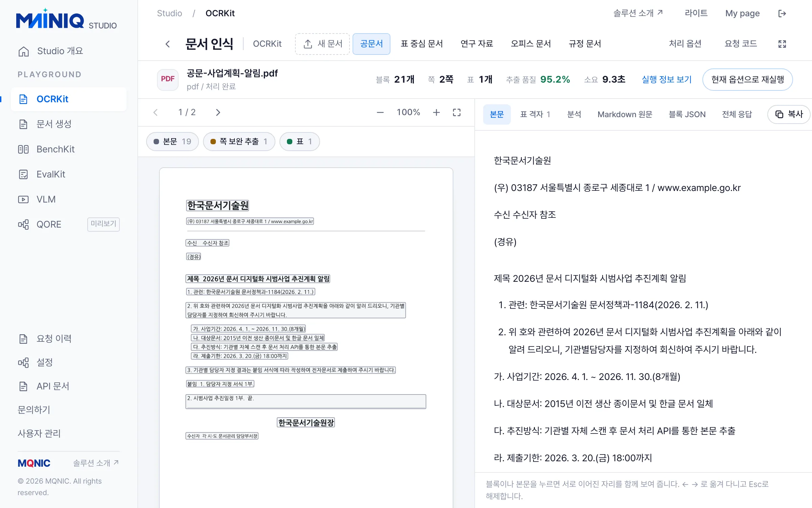Open VLM in the sidebar
The image size is (812, 508).
(69, 199)
